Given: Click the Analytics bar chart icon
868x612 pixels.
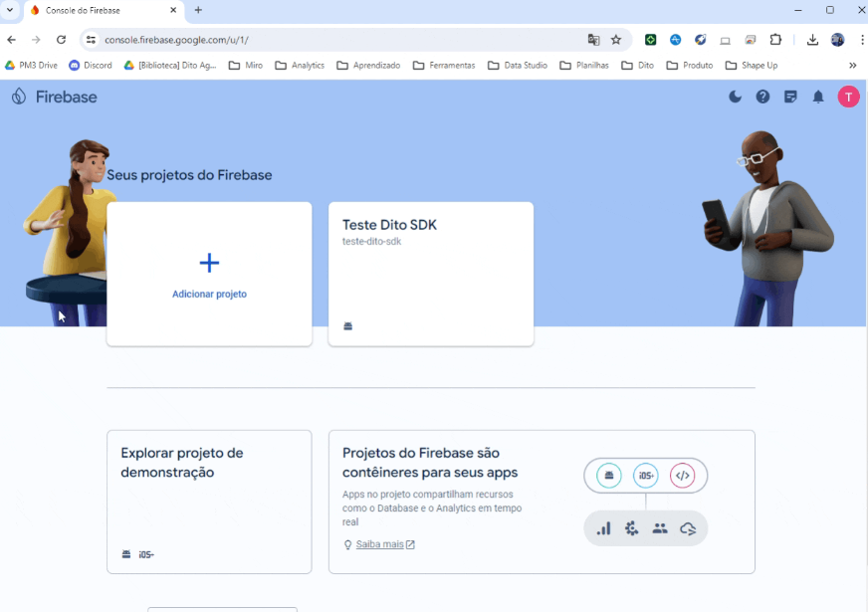Looking at the screenshot, I should [x=603, y=528].
